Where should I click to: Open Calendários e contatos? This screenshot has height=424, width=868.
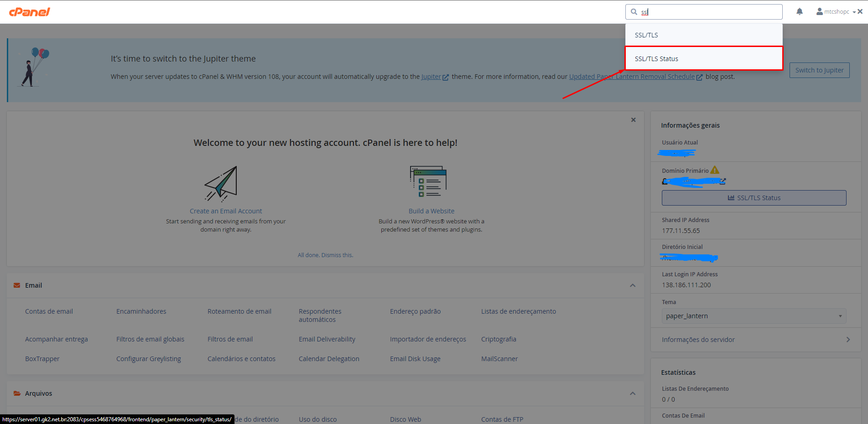[241, 359]
